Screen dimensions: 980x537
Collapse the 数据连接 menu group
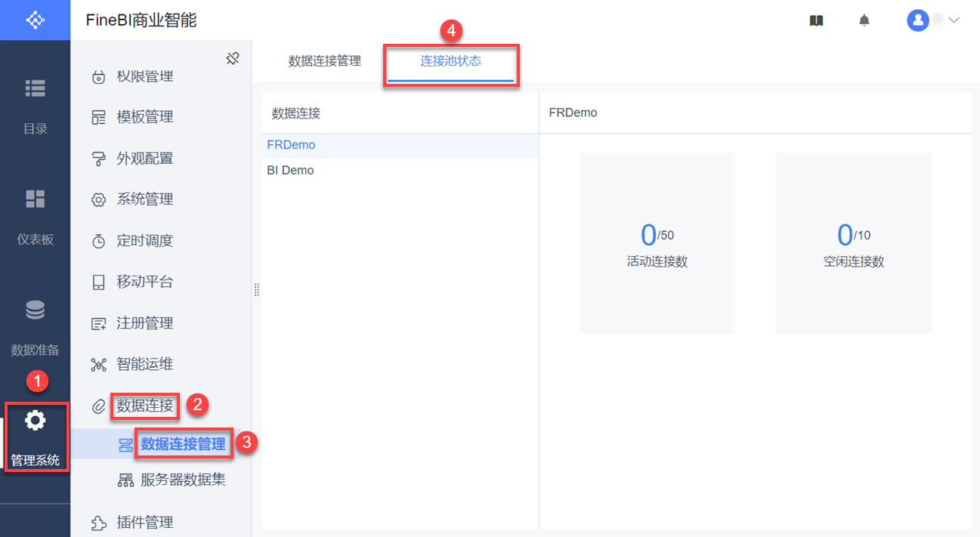[x=145, y=406]
